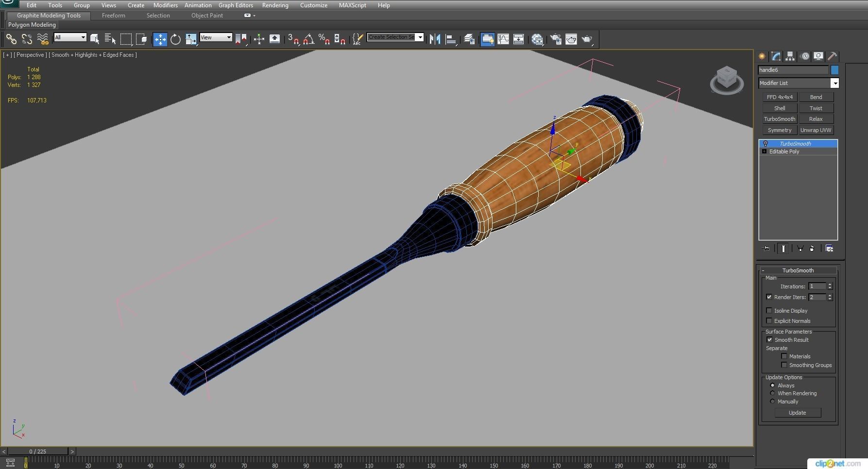This screenshot has width=868, height=469.
Task: Open Graphite ribbon minimize options dropdown
Action: pyautogui.click(x=250, y=16)
